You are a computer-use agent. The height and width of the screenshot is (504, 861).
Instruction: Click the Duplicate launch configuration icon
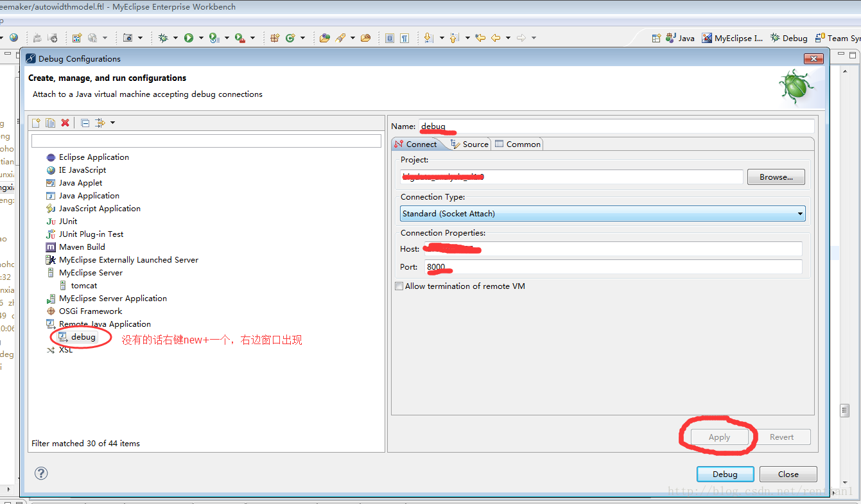(50, 123)
